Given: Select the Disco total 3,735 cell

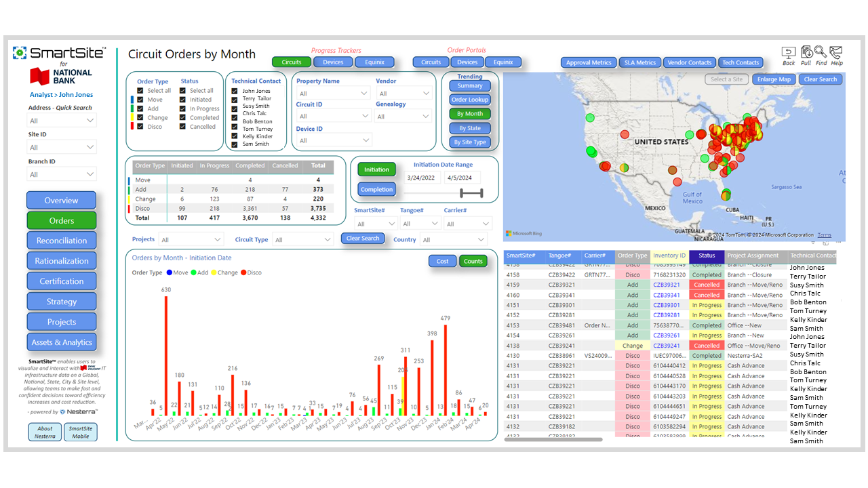Looking at the screenshot, I should [318, 209].
